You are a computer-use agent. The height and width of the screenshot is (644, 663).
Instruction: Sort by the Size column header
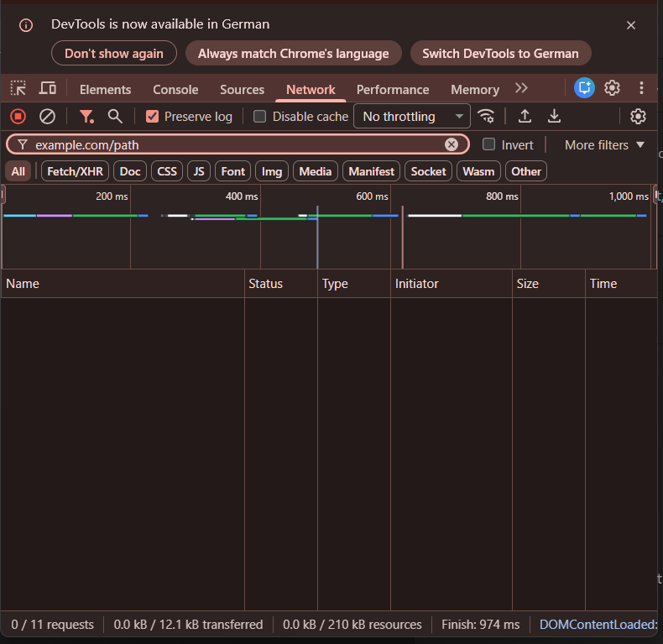(x=548, y=284)
